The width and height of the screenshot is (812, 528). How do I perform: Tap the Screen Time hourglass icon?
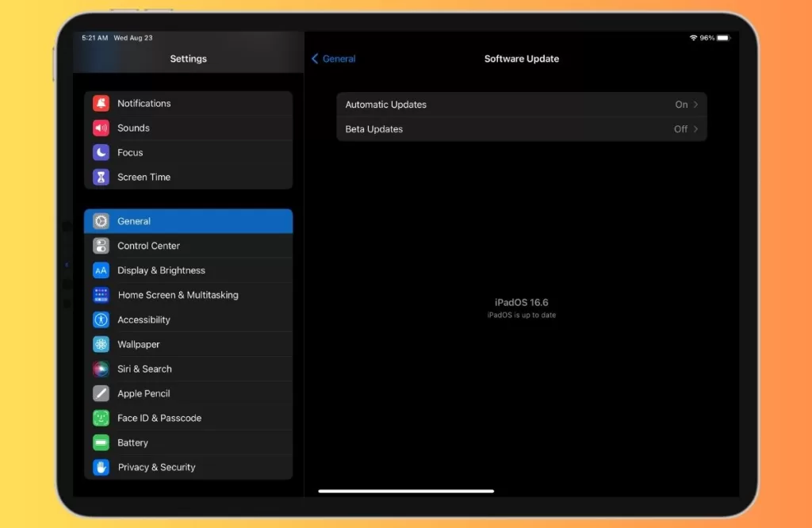point(101,177)
